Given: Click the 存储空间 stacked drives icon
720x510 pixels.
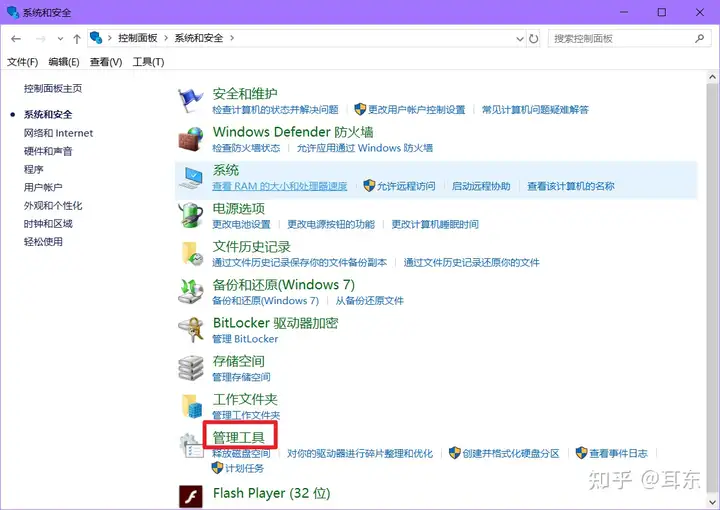Looking at the screenshot, I should coord(190,368).
